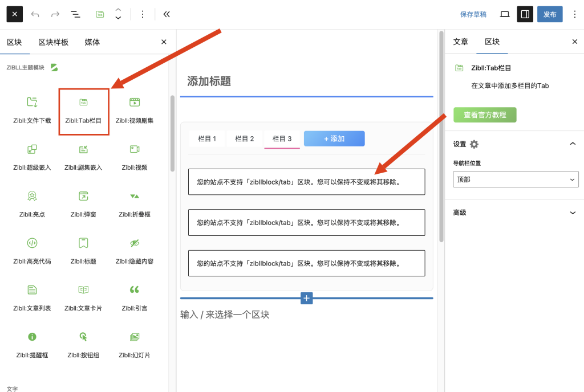Viewport: 584px width, 392px height.
Task: Insert the Zibll:亮点 block
Action: pos(32,205)
